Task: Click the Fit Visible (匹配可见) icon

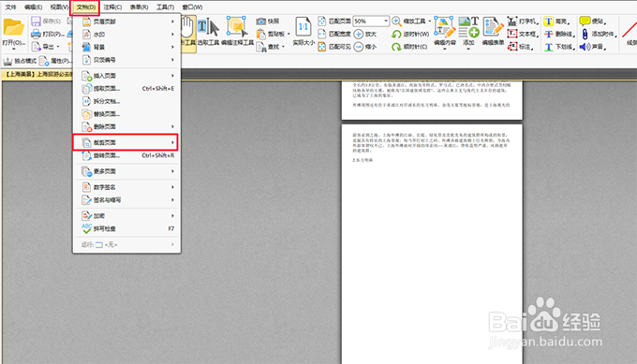Action: 321,47
